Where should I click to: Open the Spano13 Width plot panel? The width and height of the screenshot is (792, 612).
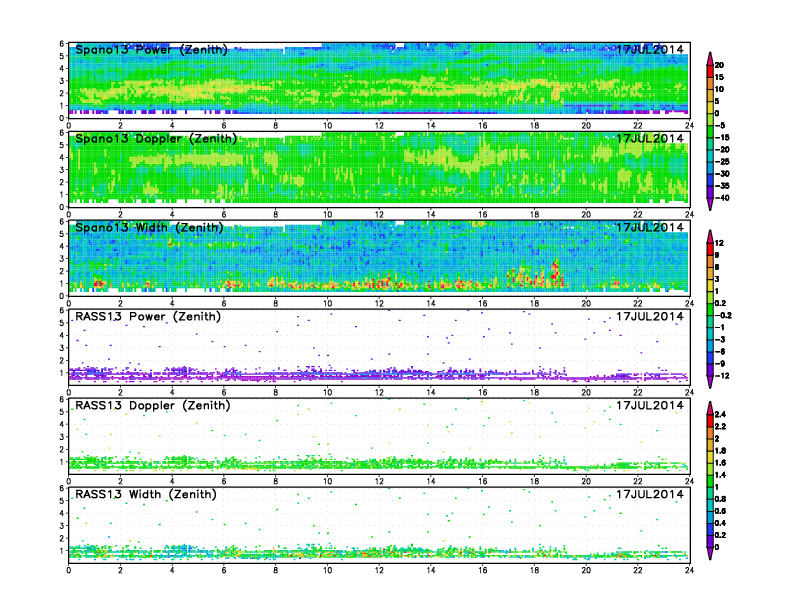(379, 258)
